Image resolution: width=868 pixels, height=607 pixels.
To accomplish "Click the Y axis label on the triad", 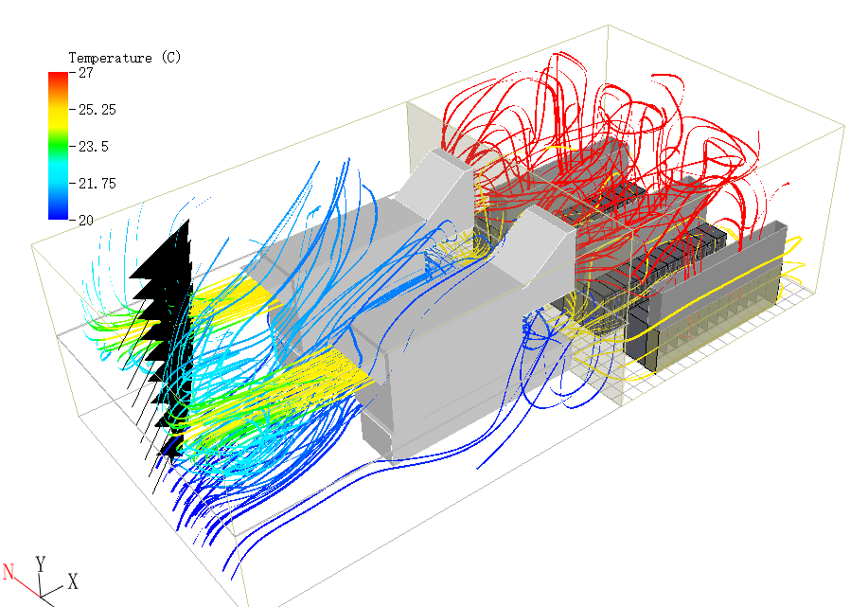I will click(x=40, y=562).
